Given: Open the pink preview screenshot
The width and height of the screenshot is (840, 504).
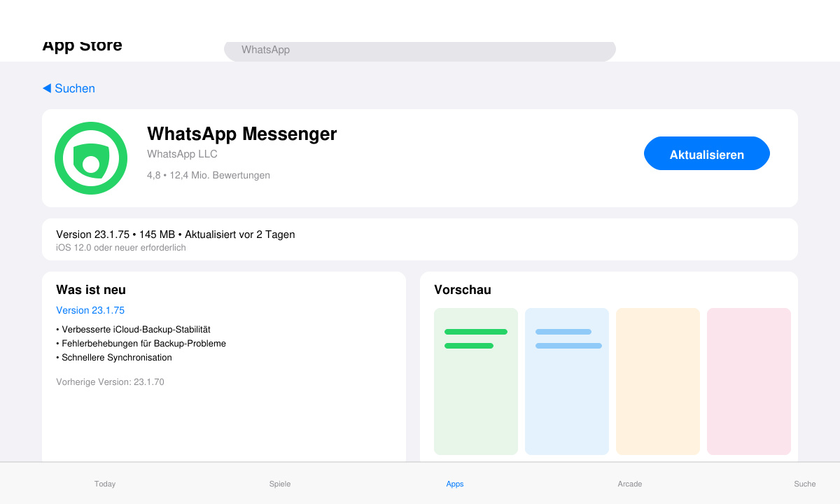Looking at the screenshot, I should pos(749,381).
